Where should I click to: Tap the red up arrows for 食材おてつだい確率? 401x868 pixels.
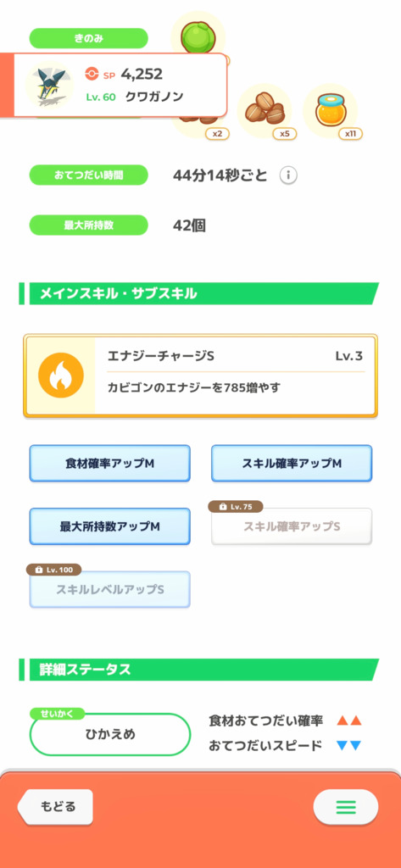click(x=349, y=721)
